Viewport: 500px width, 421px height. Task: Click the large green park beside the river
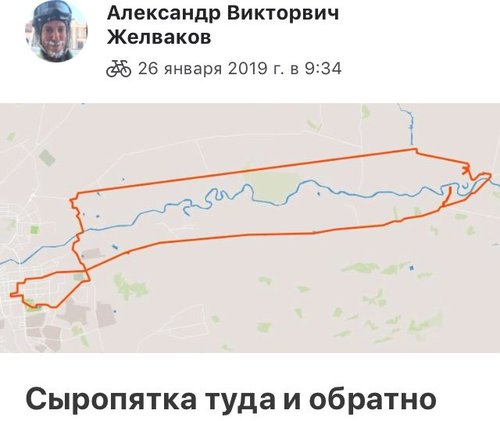click(x=274, y=187)
